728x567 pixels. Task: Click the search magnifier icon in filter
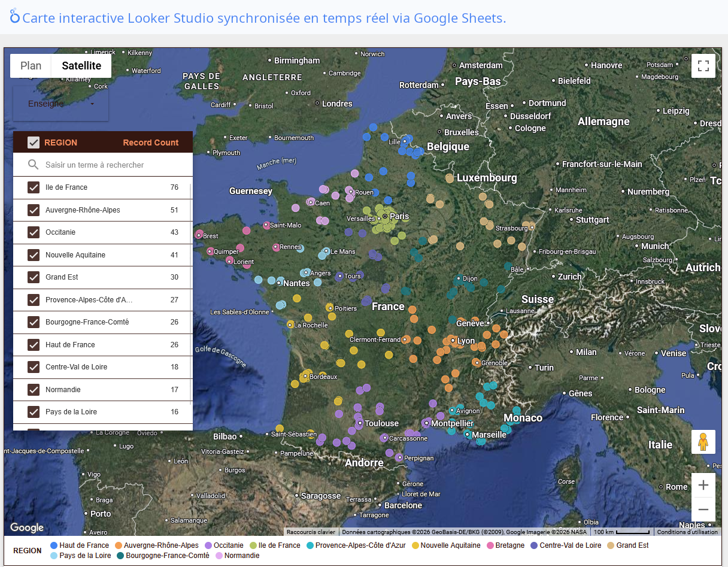[34, 165]
